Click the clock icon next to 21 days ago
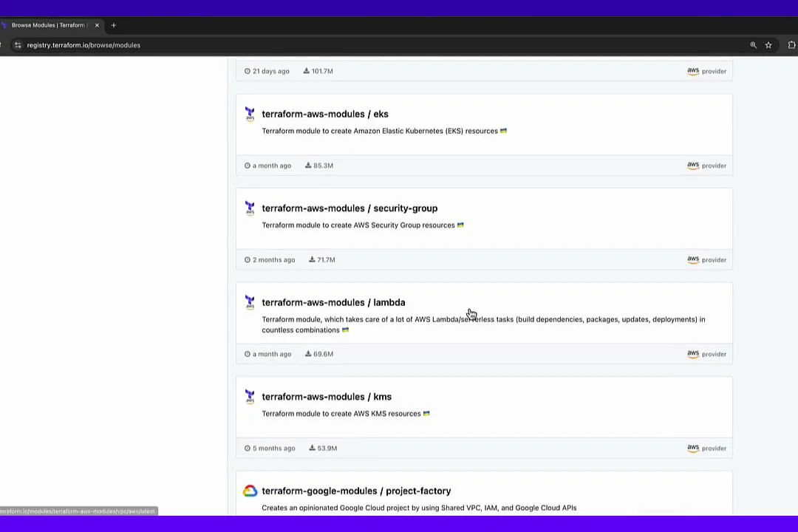This screenshot has height=532, width=798. [x=248, y=71]
